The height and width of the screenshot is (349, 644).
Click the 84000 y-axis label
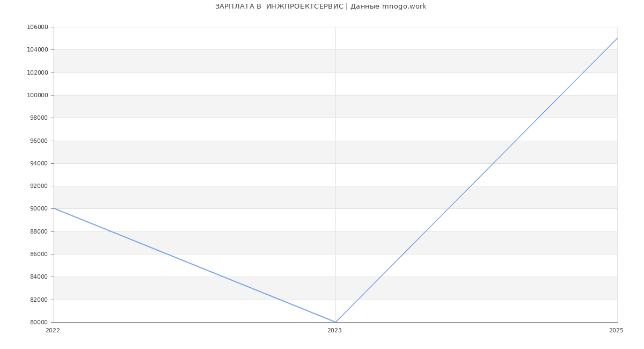[39, 277]
